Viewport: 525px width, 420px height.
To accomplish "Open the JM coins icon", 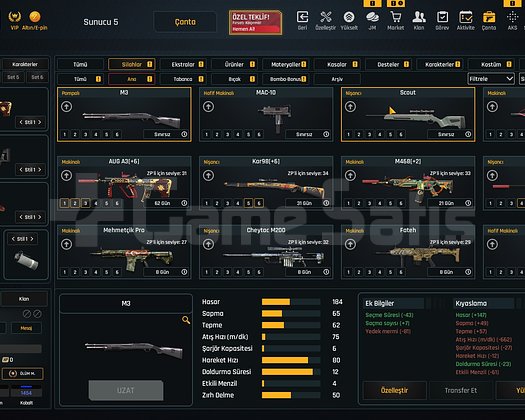I will click(372, 17).
